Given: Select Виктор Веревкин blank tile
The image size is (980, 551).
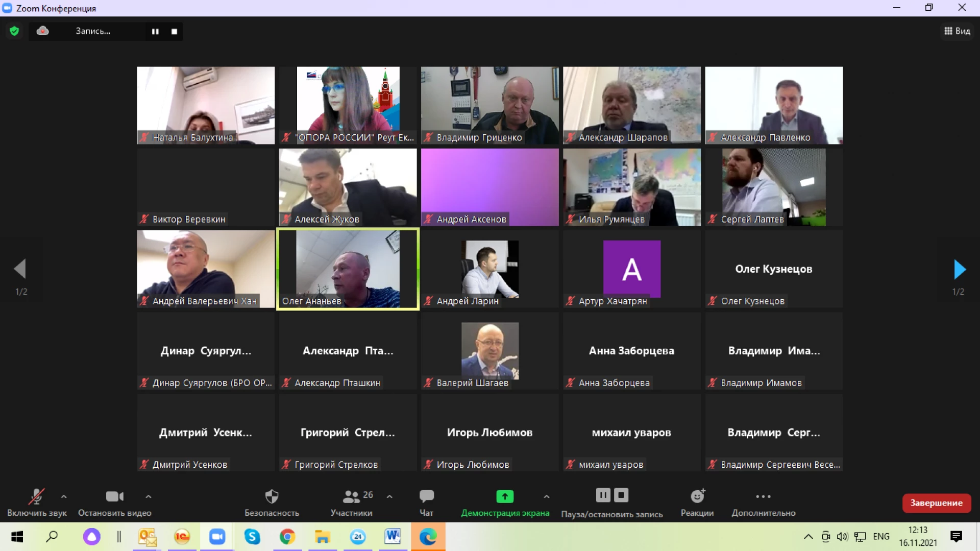Looking at the screenshot, I should click(x=206, y=187).
